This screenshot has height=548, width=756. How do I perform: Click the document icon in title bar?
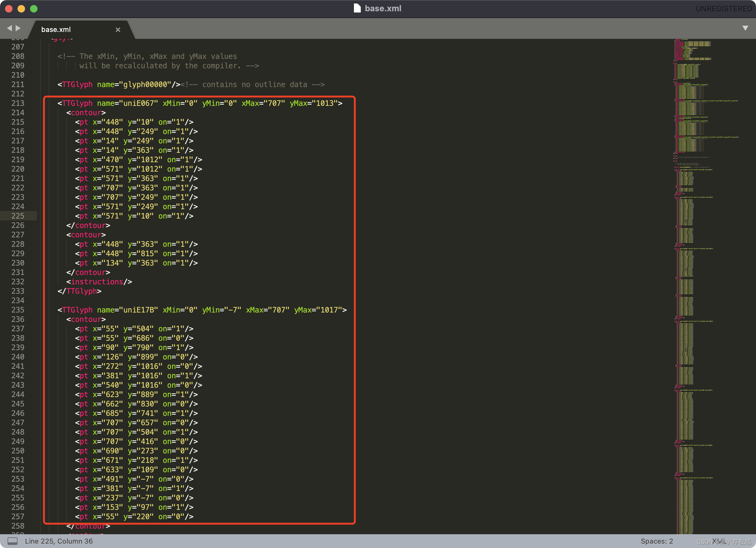click(x=357, y=8)
